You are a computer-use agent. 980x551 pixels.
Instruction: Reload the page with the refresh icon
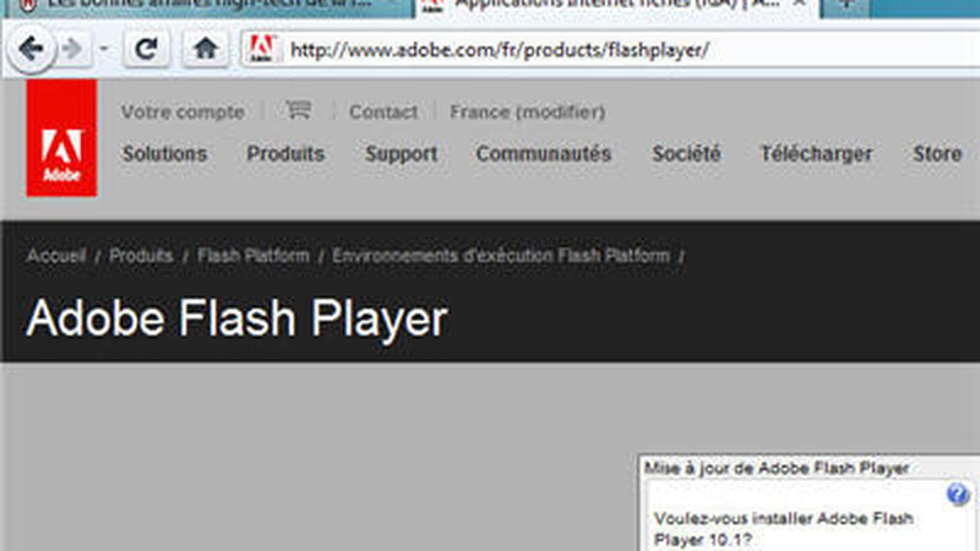coord(146,49)
